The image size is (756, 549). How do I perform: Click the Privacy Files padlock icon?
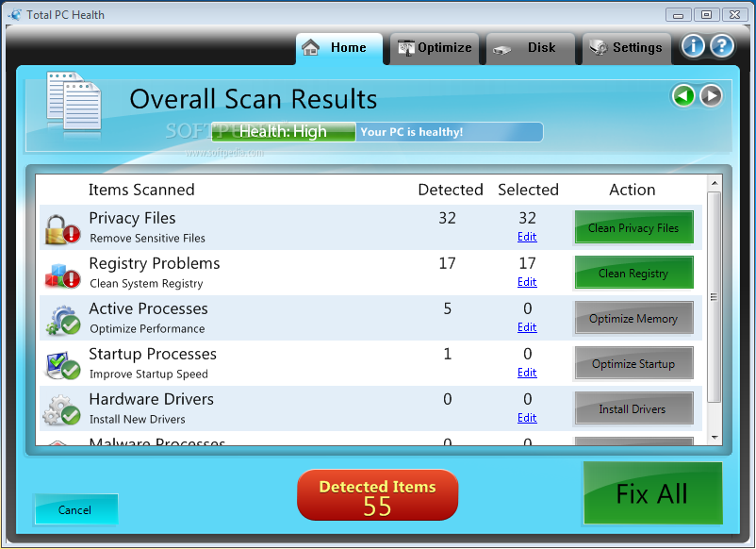coord(62,229)
